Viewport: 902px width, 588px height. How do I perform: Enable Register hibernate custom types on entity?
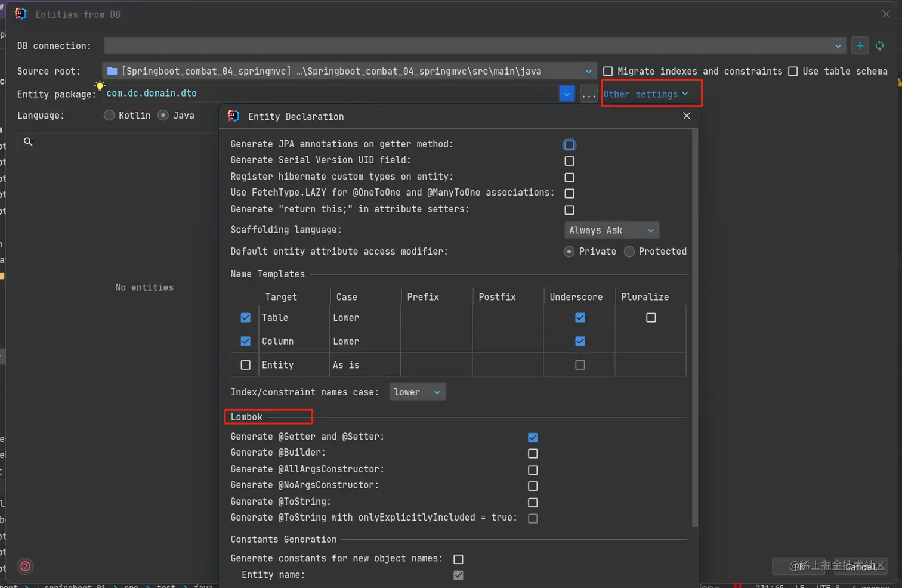pyautogui.click(x=569, y=178)
